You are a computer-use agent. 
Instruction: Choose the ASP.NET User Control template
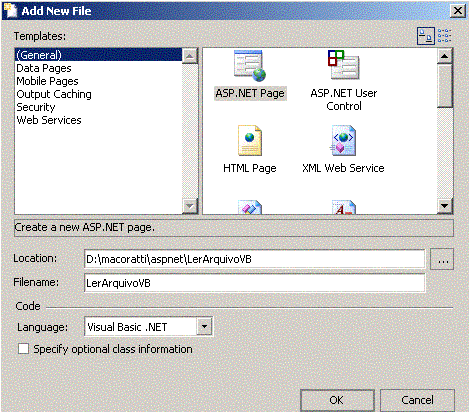[x=343, y=65]
